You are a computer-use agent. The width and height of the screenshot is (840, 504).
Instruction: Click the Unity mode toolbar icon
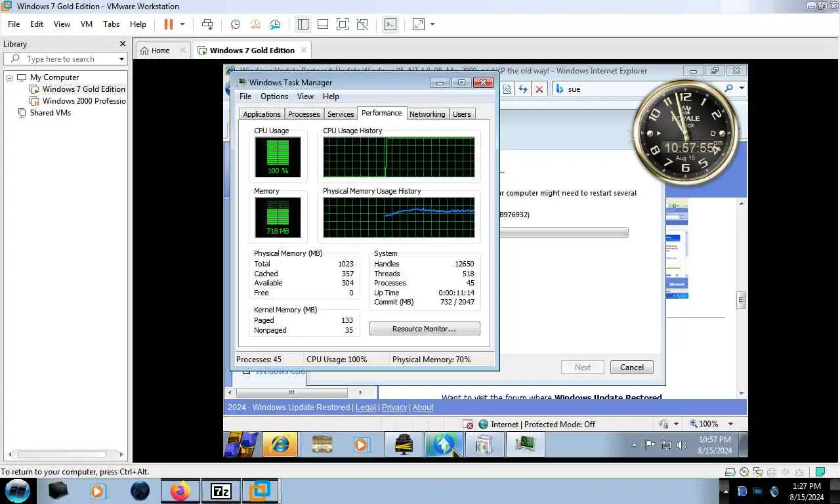point(362,24)
